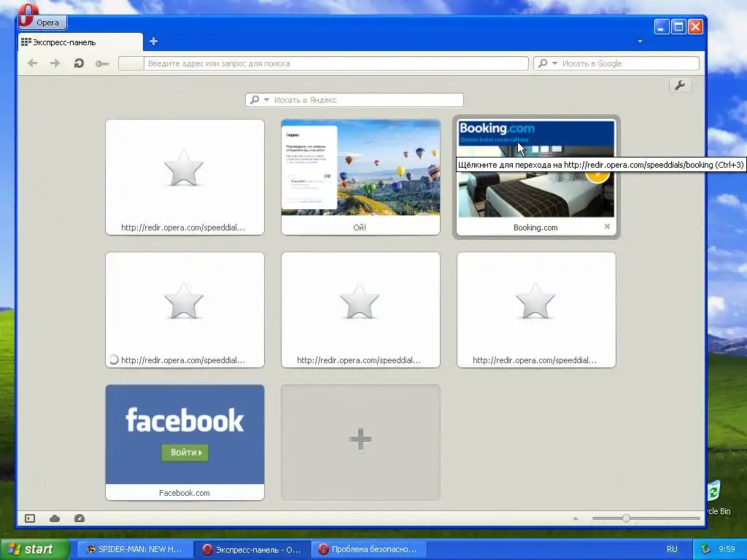Click the Yandex search magnifier icon

[255, 100]
